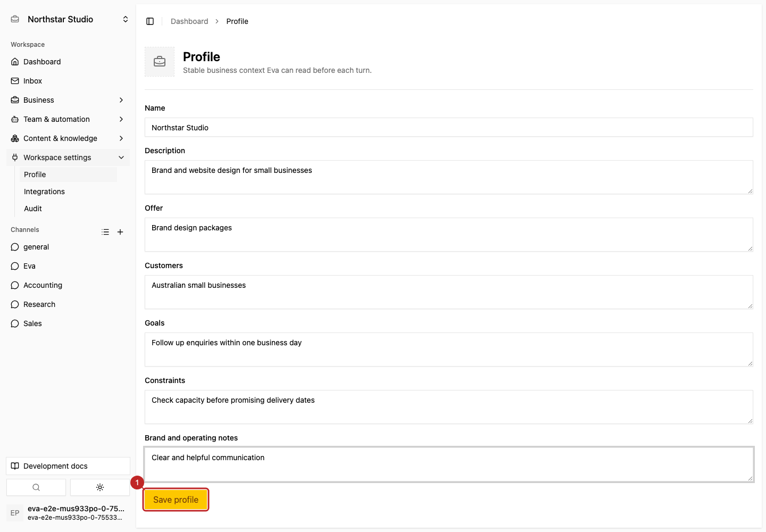Toggle theme with the sun icon

[100, 487]
